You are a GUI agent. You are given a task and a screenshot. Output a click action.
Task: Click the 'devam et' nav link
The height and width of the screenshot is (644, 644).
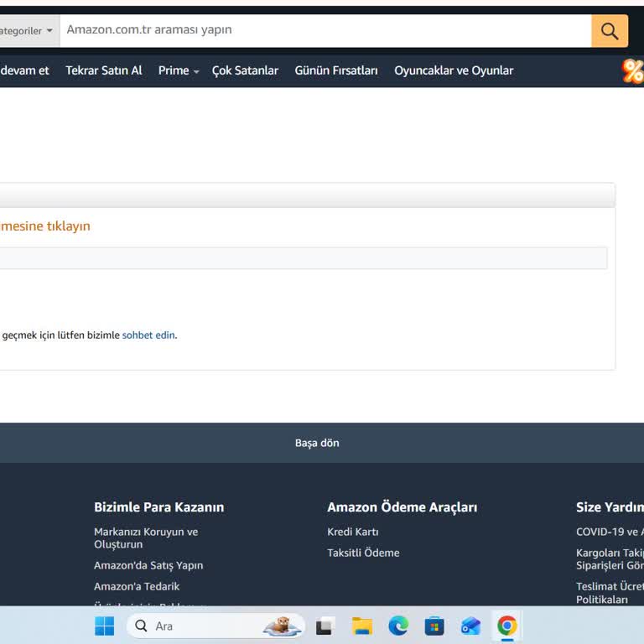coord(24,70)
